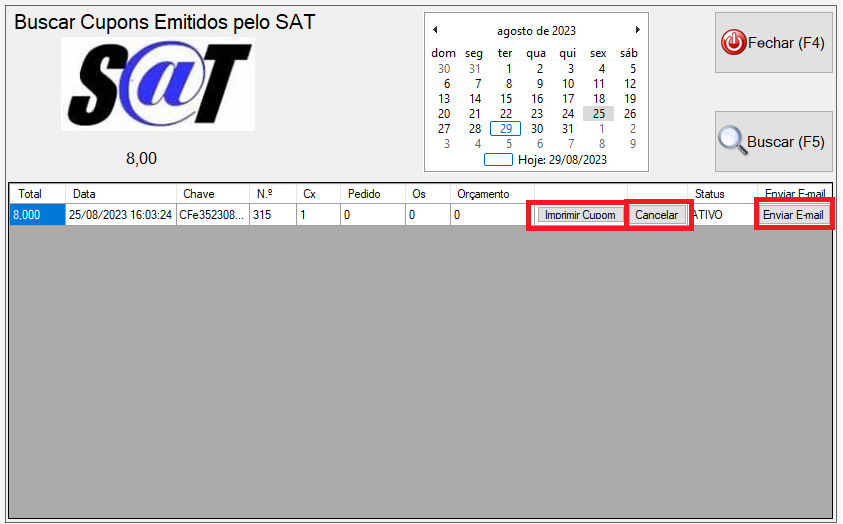Select day 15 in the calendar
Screen dimensions: 843x524
(506, 99)
